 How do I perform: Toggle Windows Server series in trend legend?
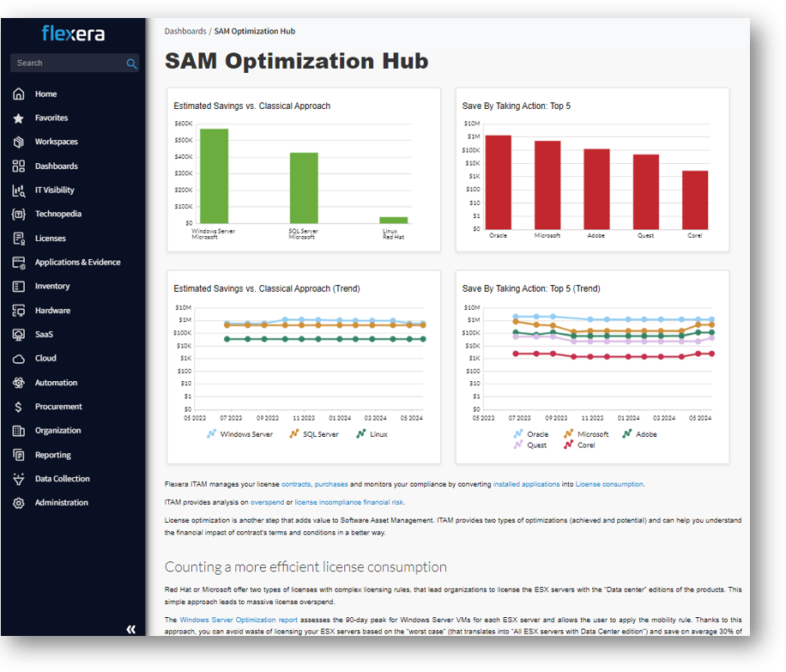point(240,434)
